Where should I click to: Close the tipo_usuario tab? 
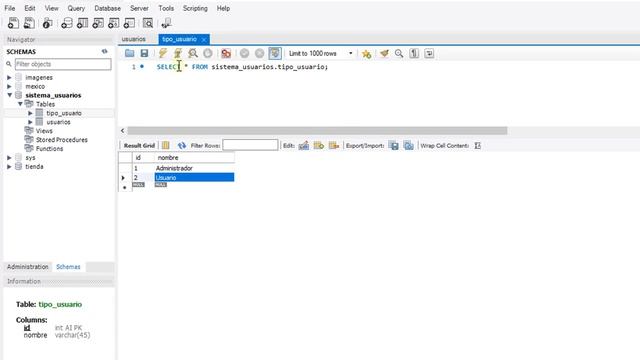coord(204,40)
